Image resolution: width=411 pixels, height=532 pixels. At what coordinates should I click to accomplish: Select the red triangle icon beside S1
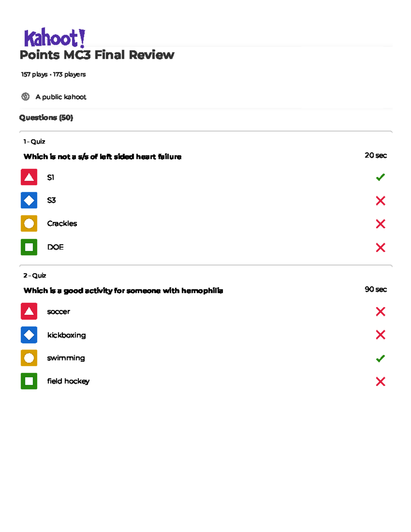point(29,177)
